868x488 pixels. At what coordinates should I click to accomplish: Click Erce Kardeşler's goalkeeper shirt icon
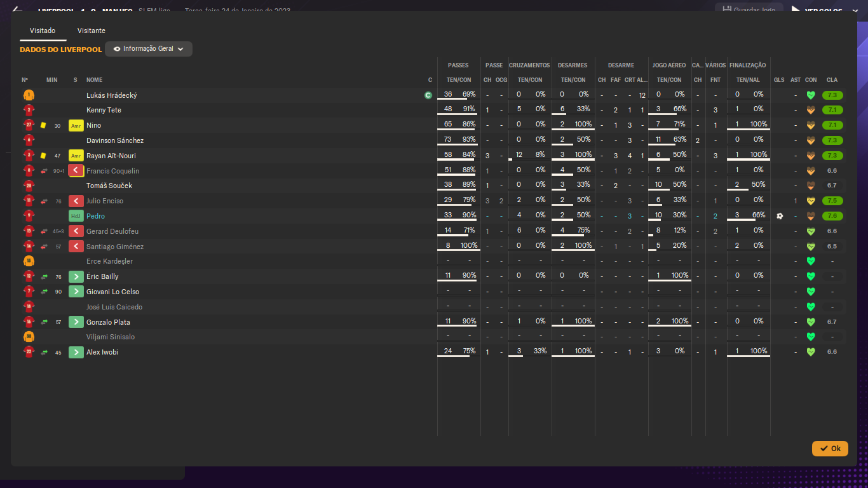click(x=29, y=261)
